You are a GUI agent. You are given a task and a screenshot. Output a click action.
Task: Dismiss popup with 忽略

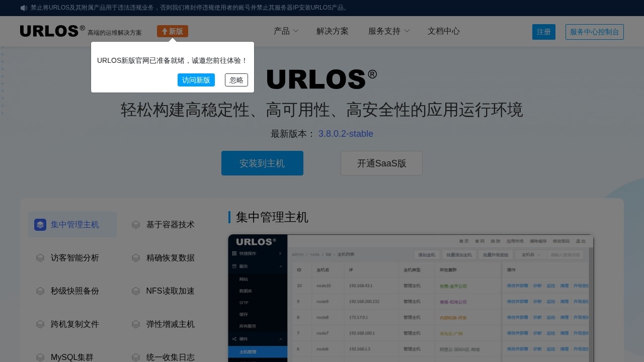point(236,80)
